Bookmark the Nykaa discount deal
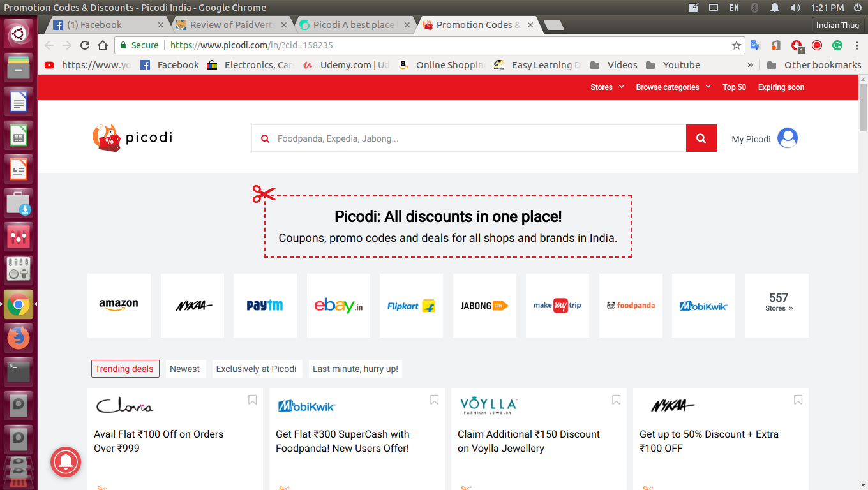This screenshot has height=490, width=868. (x=798, y=399)
